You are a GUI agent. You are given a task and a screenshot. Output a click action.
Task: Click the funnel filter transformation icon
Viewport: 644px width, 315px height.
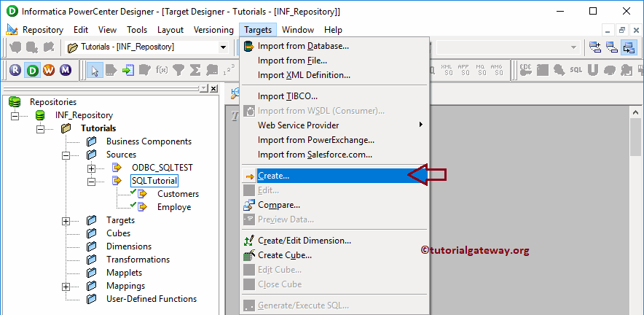[178, 70]
